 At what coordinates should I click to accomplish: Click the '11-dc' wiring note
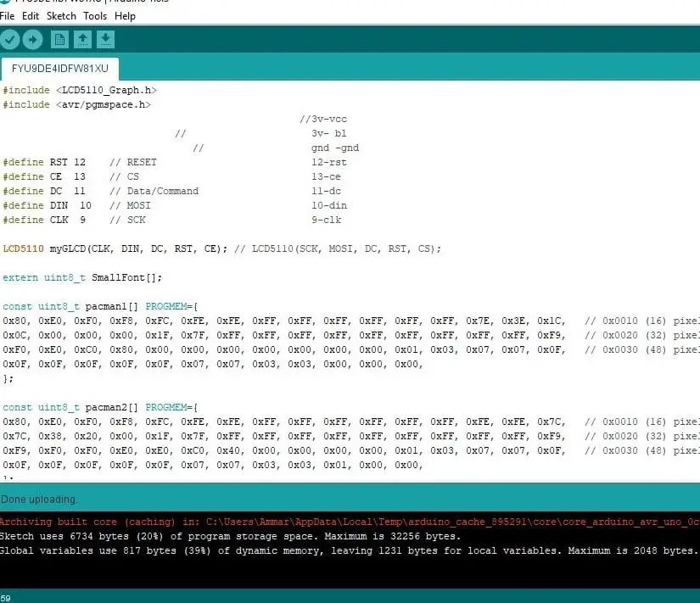pos(326,191)
